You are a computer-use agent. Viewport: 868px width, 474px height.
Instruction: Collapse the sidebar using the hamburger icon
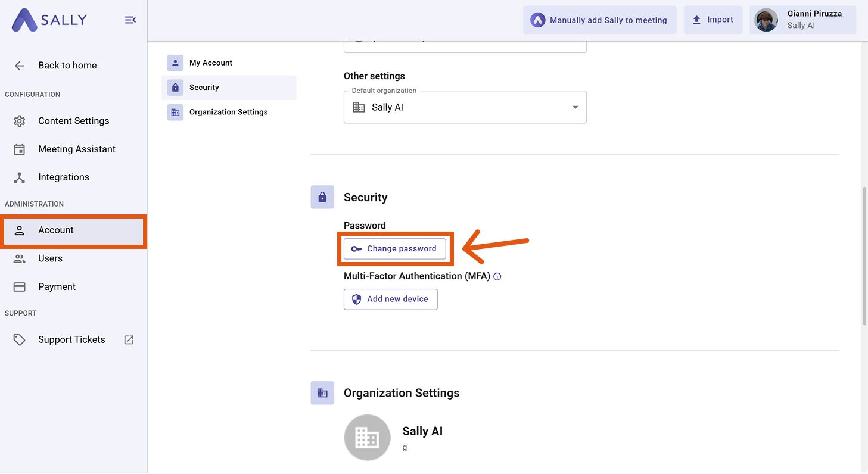[x=130, y=20]
